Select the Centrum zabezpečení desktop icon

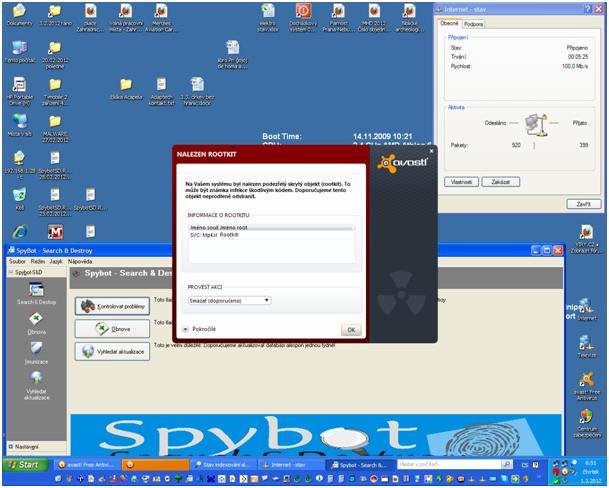587,423
